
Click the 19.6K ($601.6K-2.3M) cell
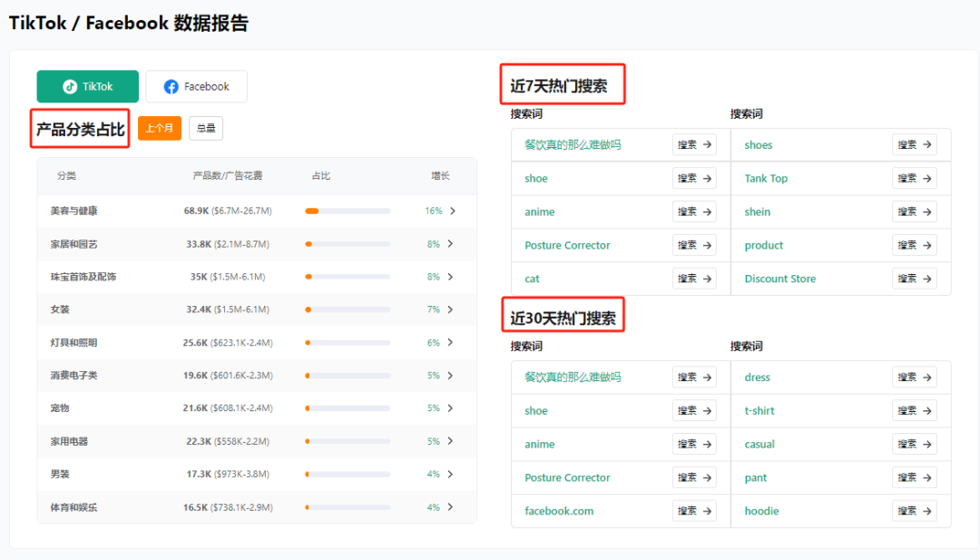(228, 376)
